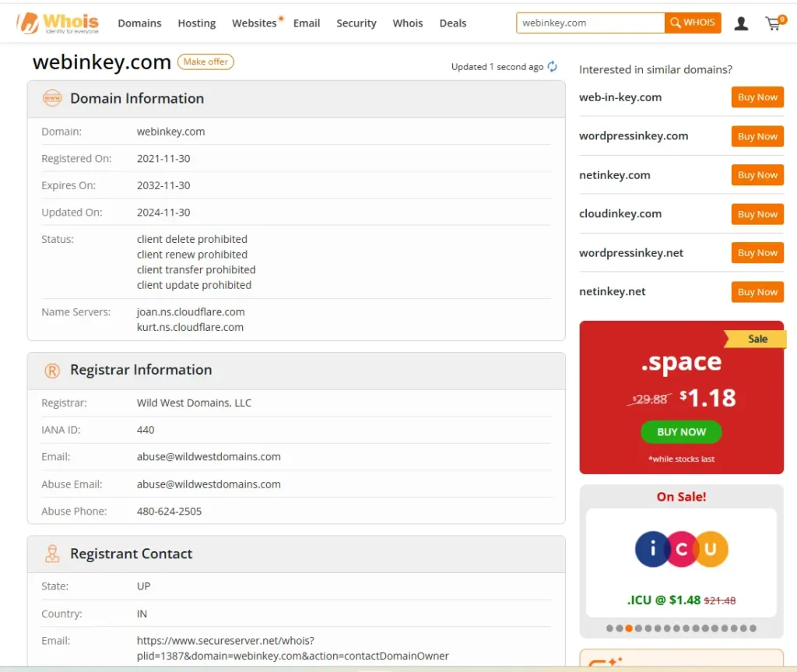Buy Now for wordpressinkey.com
797x672 pixels.
point(757,136)
